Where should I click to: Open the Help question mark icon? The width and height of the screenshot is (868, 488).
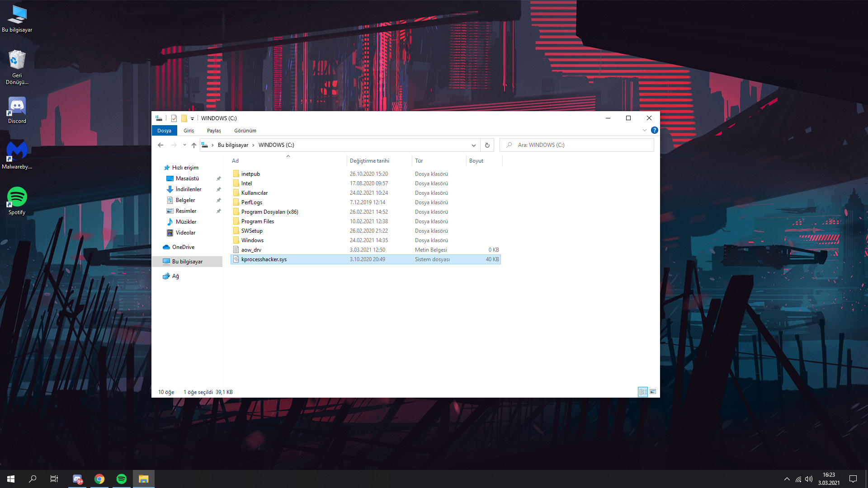pos(654,130)
